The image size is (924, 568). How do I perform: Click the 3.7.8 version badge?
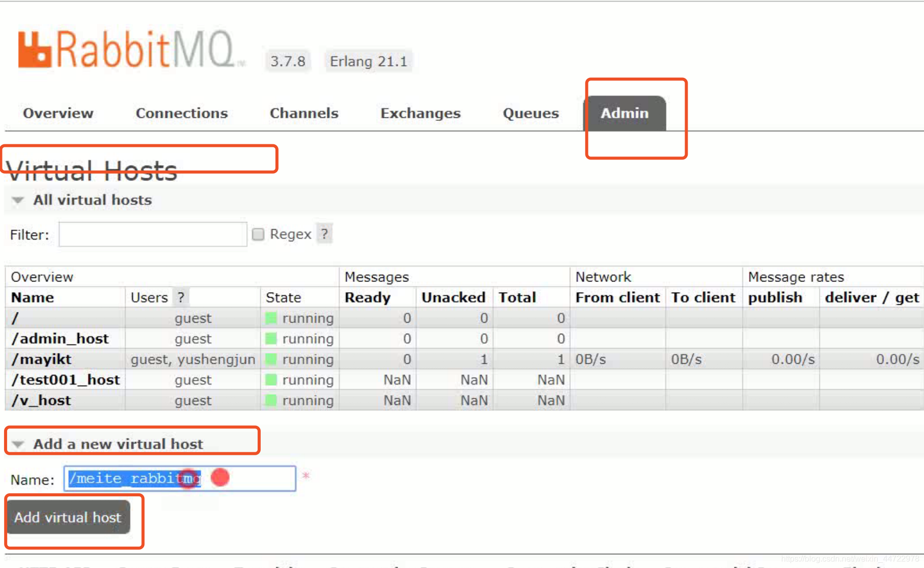click(x=288, y=61)
